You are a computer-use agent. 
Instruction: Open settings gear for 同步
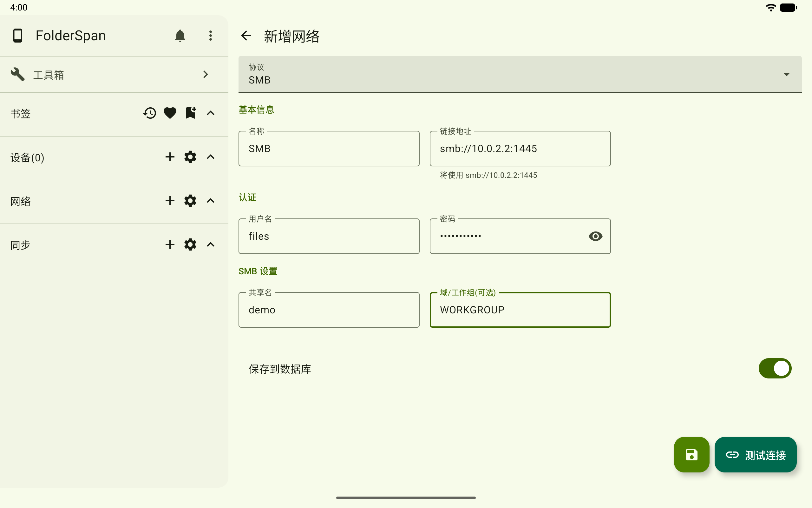[x=190, y=244]
